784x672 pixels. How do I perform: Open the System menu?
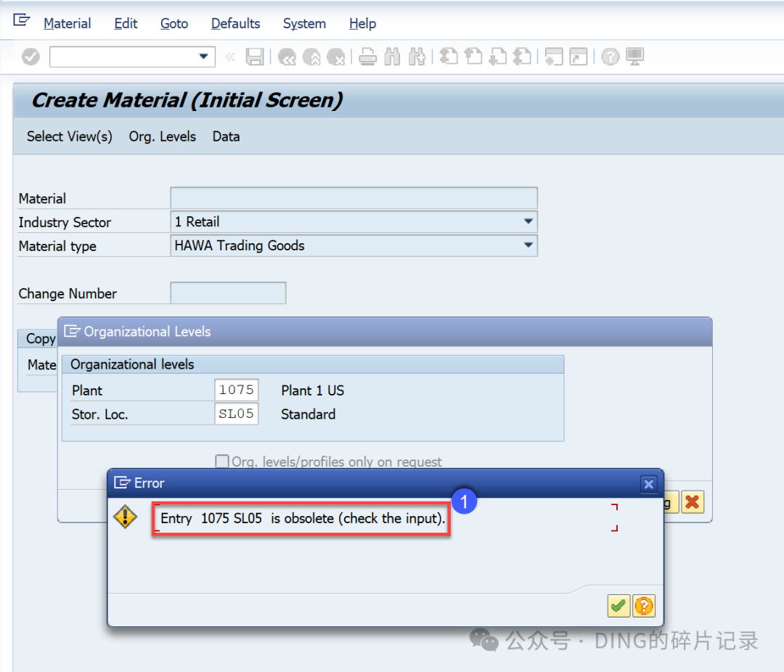pyautogui.click(x=304, y=23)
